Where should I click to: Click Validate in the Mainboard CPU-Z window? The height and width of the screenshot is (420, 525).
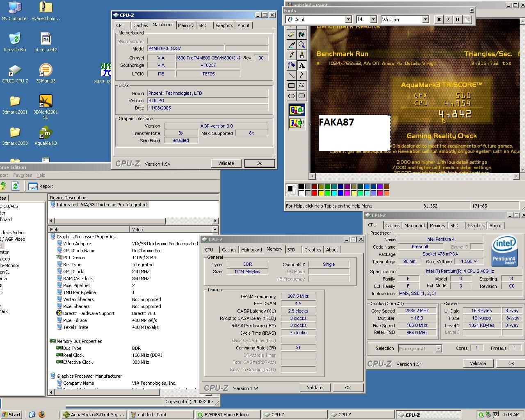point(226,163)
